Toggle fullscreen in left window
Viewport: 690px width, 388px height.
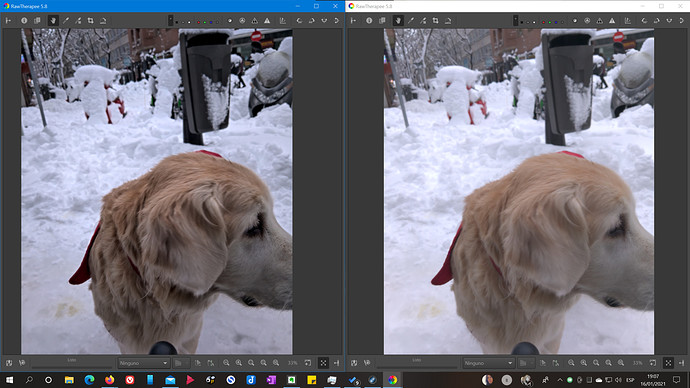coord(323,363)
